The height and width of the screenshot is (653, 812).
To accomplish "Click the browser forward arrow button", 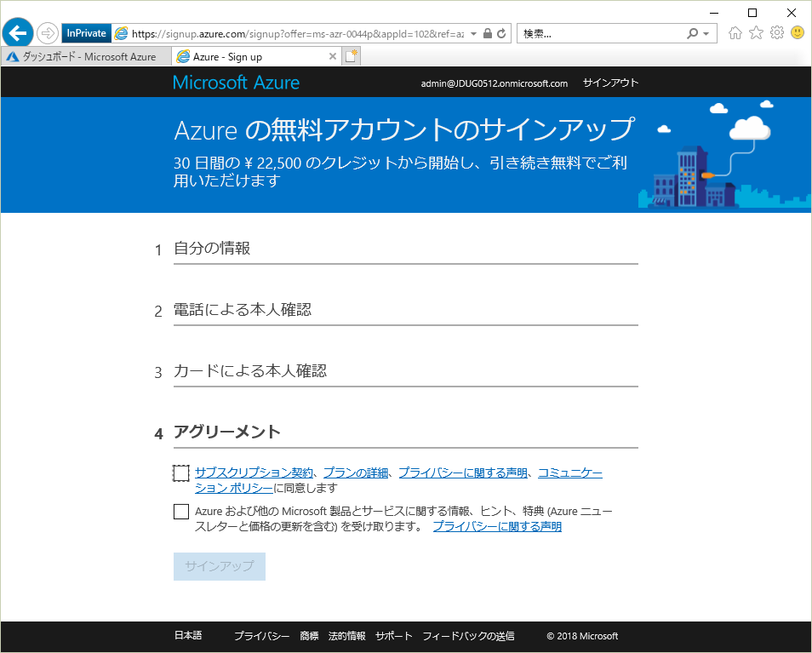I will (x=48, y=34).
